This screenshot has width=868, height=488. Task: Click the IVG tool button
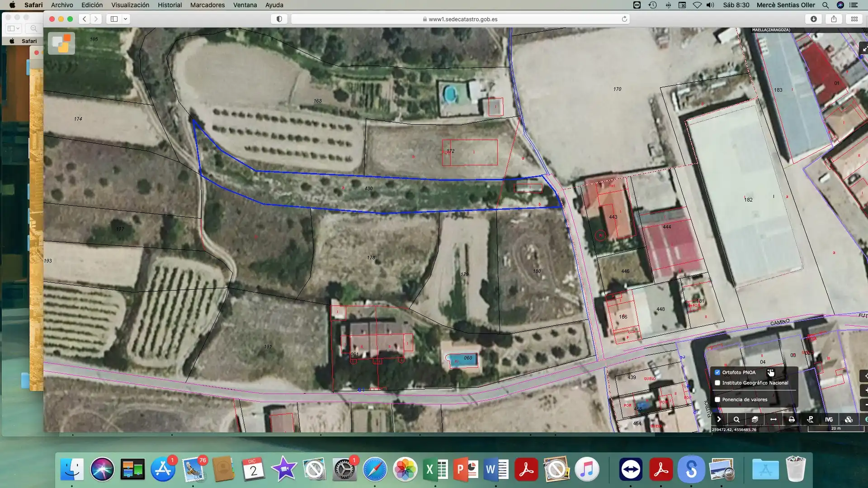(829, 419)
